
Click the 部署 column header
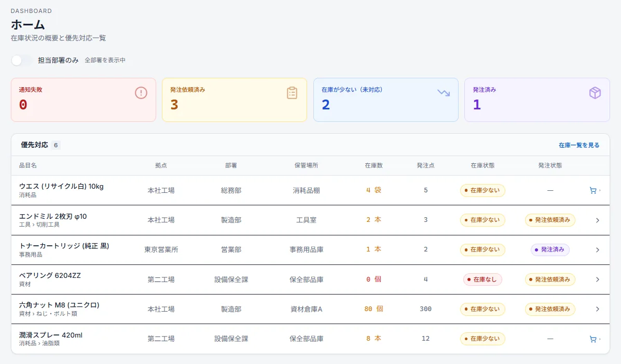pos(231,165)
